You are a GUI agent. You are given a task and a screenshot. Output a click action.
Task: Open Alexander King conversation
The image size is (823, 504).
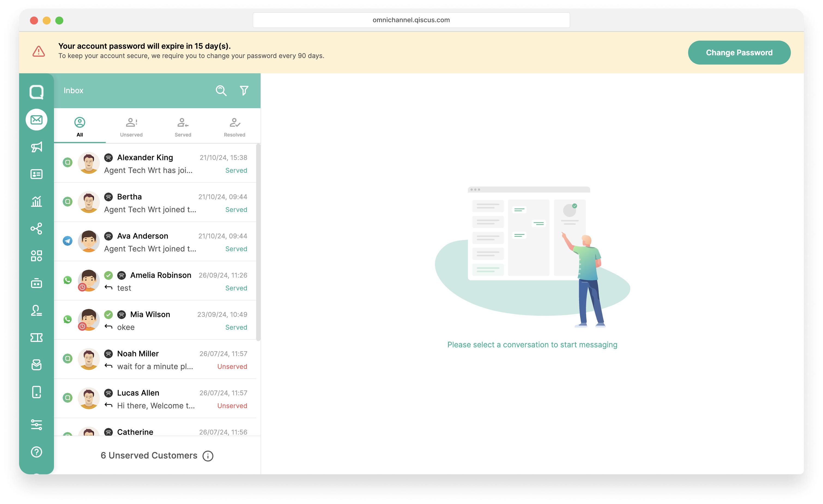point(155,163)
